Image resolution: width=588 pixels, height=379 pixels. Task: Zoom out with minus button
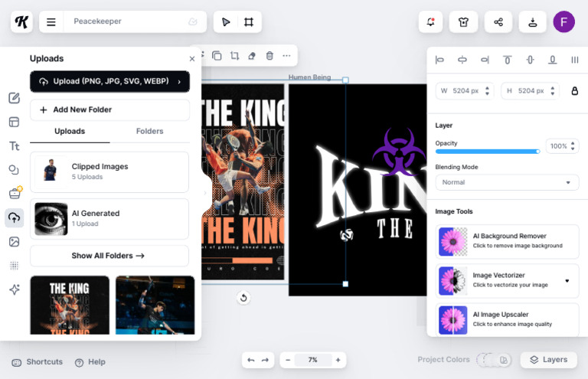pos(288,360)
